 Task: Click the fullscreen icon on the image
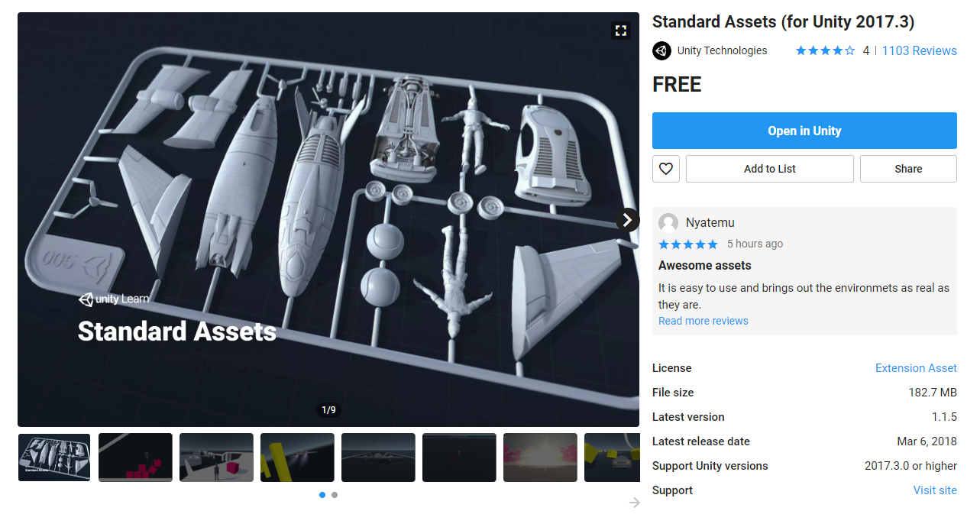[621, 31]
